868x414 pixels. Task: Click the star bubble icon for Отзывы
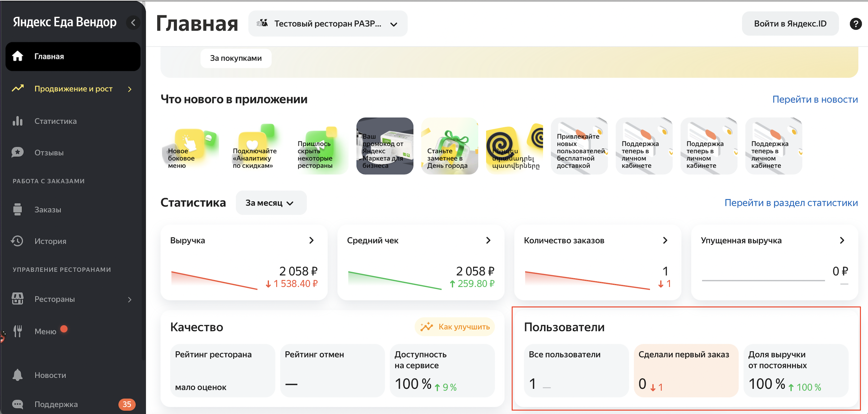[18, 152]
